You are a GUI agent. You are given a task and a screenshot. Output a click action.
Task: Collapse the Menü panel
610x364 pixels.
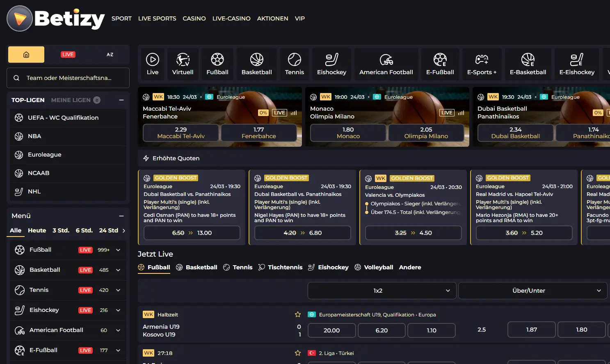coord(121,216)
